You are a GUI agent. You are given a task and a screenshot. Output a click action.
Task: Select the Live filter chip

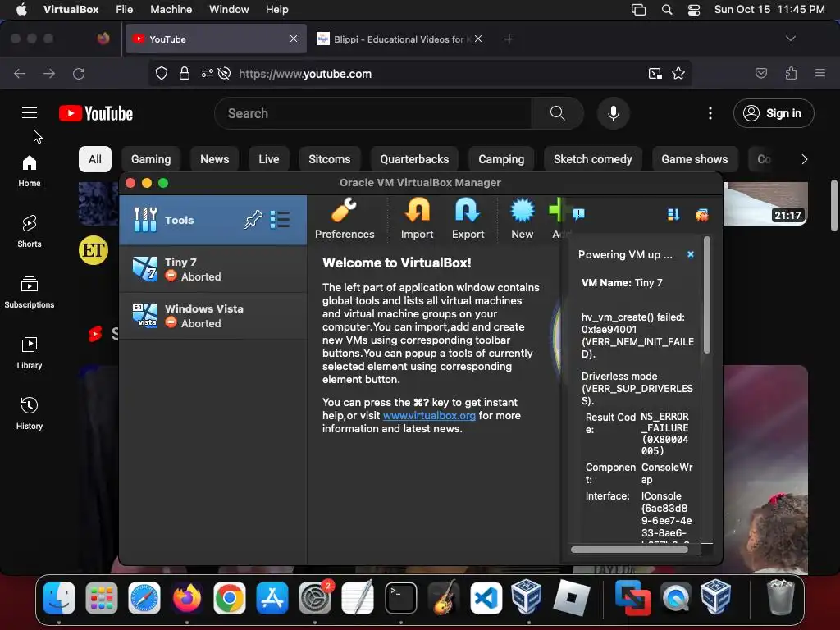tap(268, 159)
